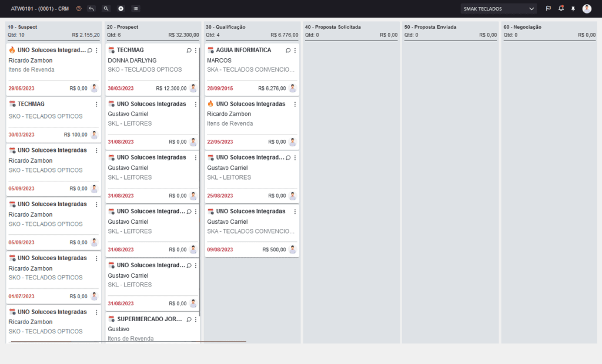This screenshot has width=602, height=364.
Task: Open comments on the 29/05/2023 Suspect card
Action: pyautogui.click(x=90, y=50)
